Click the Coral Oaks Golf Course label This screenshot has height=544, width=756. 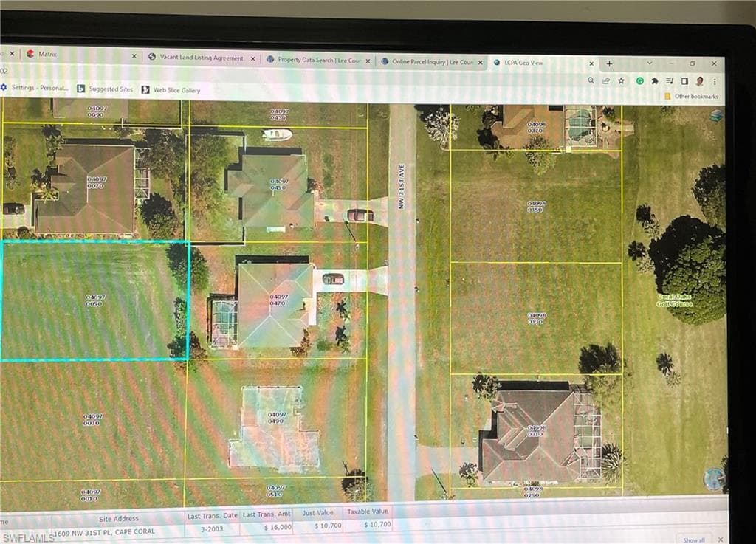coord(675,300)
